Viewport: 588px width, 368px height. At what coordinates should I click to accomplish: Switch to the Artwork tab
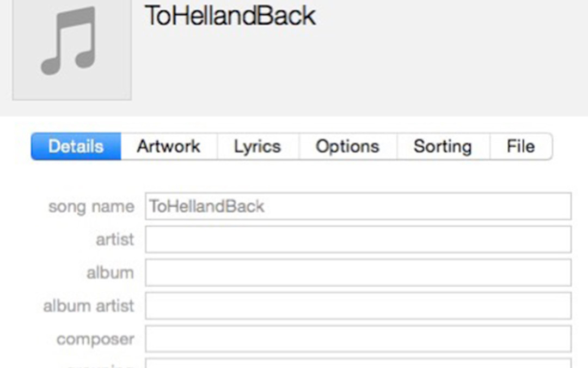[x=169, y=147]
